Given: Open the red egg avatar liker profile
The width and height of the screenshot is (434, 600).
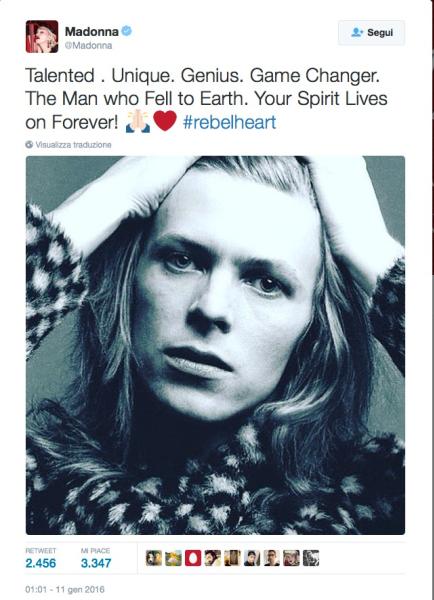Looking at the screenshot, I should pos(193,558).
